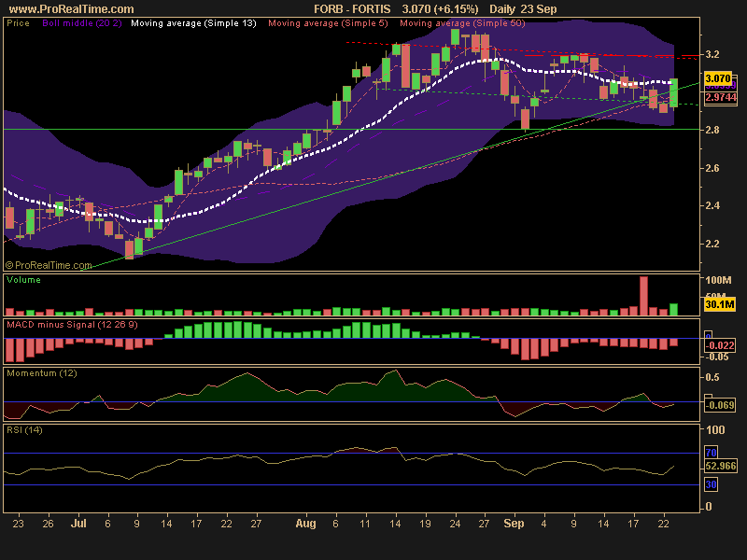Viewport: 747px width, 560px height.
Task: Click the 30.1M volume value tag
Action: [720, 304]
